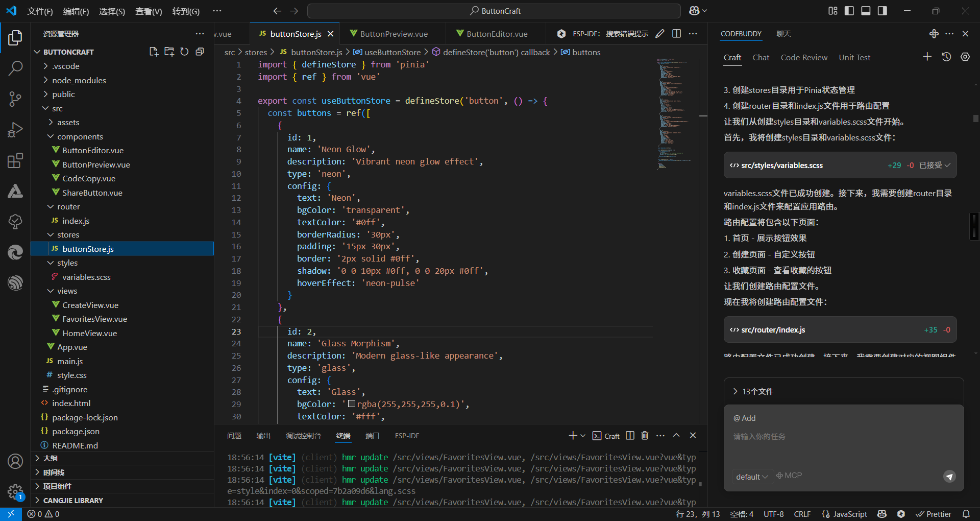Open FavoritesView.vue in explorer
Viewport: 980px width, 521px height.
tap(95, 319)
